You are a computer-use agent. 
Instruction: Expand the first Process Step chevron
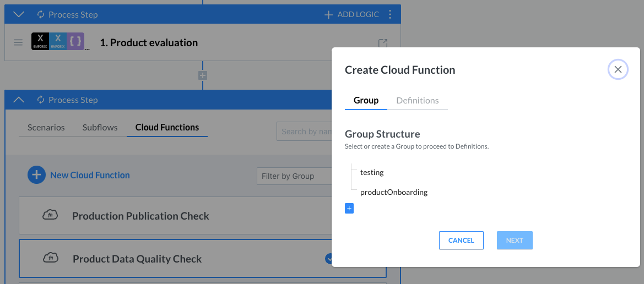(19, 14)
